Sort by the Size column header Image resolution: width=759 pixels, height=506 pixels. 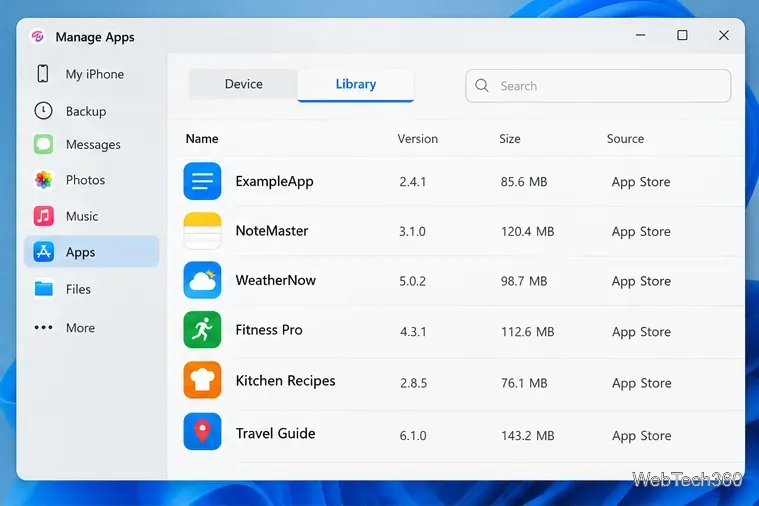pyautogui.click(x=510, y=139)
